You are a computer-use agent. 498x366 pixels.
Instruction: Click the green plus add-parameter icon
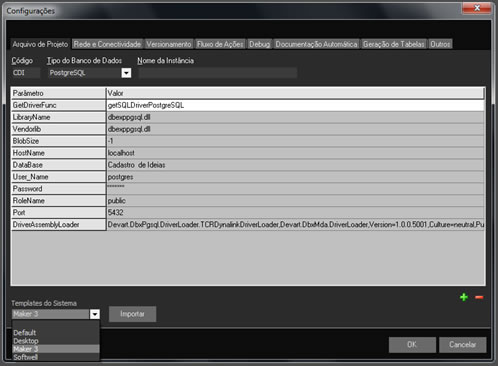[x=464, y=297]
